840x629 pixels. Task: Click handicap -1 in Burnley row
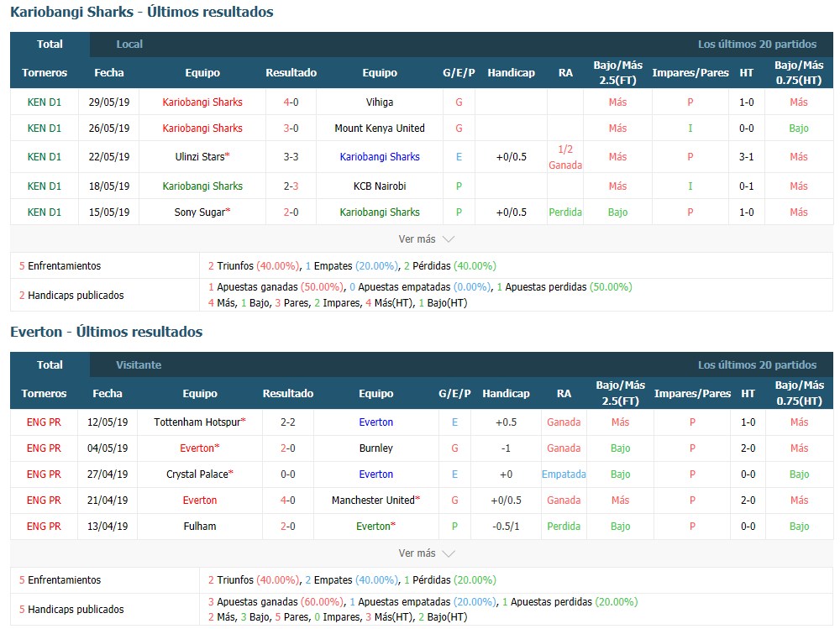click(x=506, y=448)
